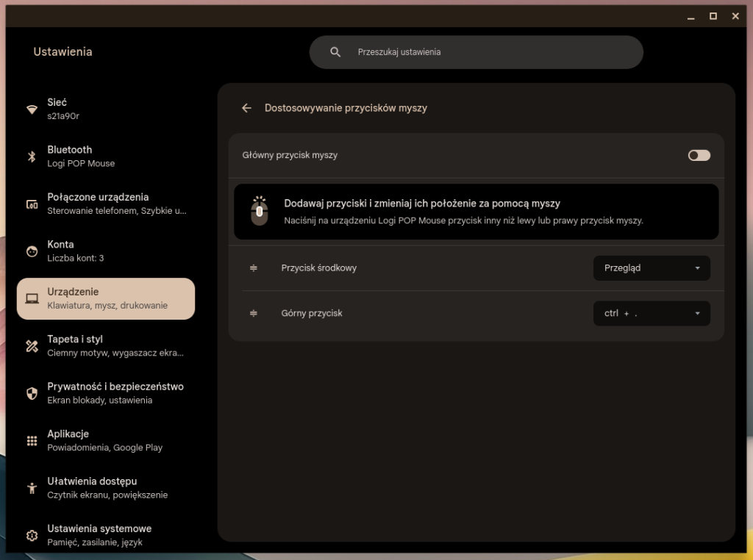Click the drag handle beside Górny przycisk

point(254,313)
